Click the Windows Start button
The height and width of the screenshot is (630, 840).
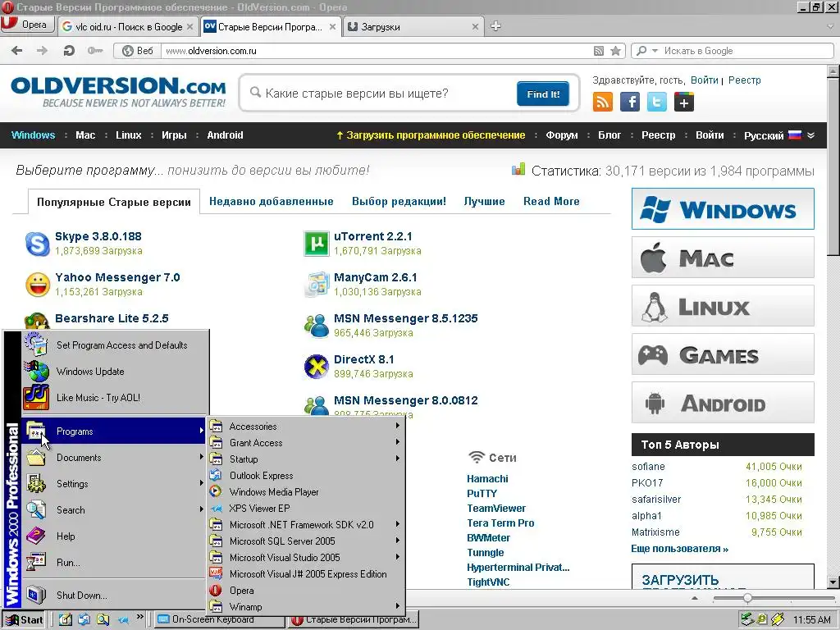click(25, 620)
